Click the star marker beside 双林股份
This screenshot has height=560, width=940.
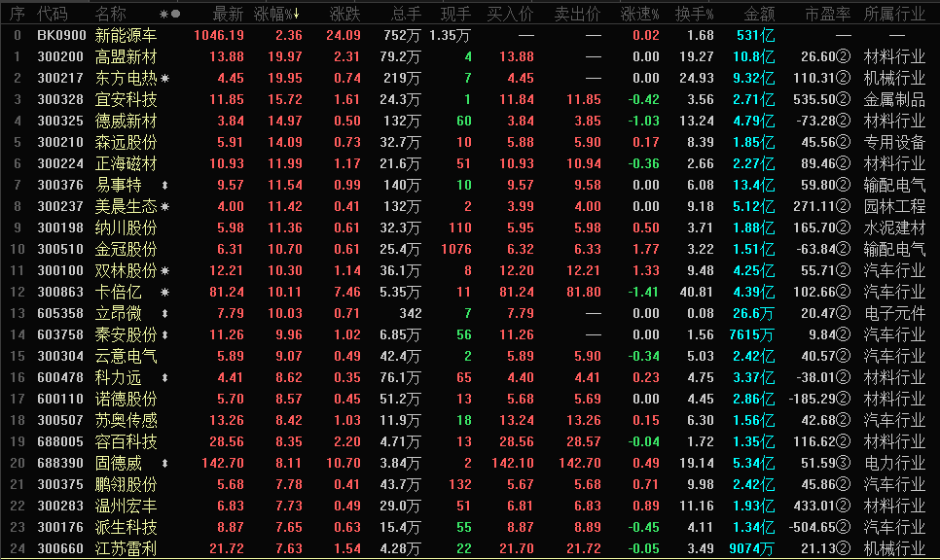tap(164, 270)
